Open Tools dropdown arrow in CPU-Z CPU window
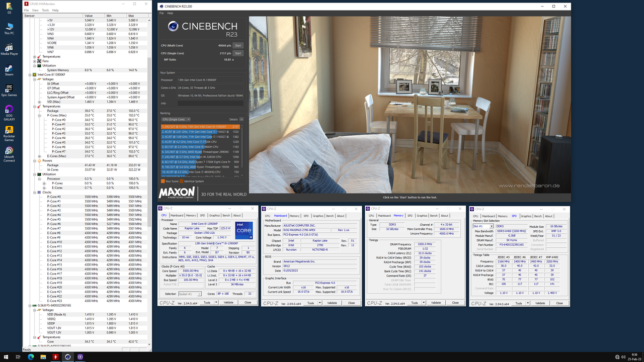The height and width of the screenshot is (362, 644). (x=216, y=303)
